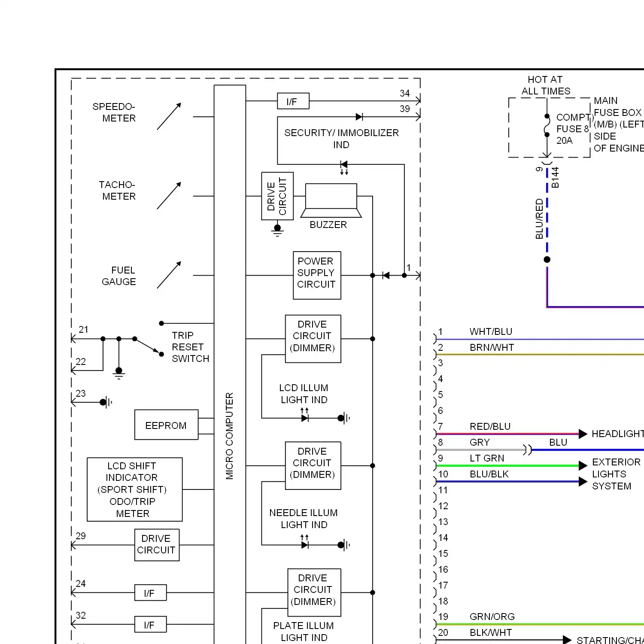Click terminal number 23 on left edge
The width and height of the screenshot is (644, 644).
click(81, 393)
